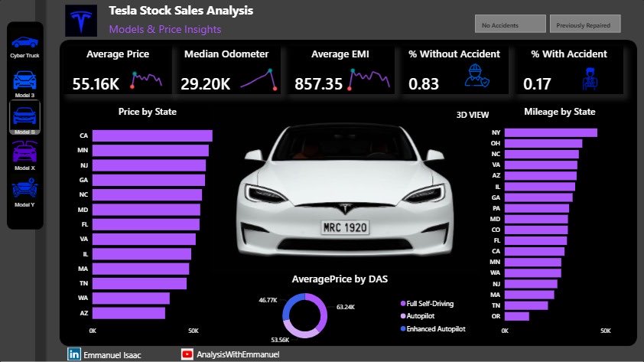Image resolution: width=644 pixels, height=362 pixels.
Task: Click the 63.24K donut data label
Action: pos(346,307)
